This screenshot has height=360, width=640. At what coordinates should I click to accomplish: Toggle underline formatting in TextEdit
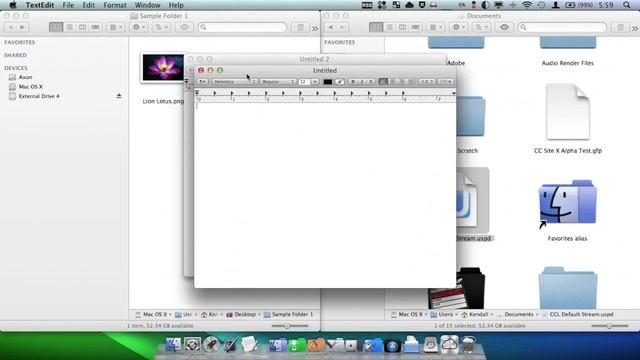(371, 82)
